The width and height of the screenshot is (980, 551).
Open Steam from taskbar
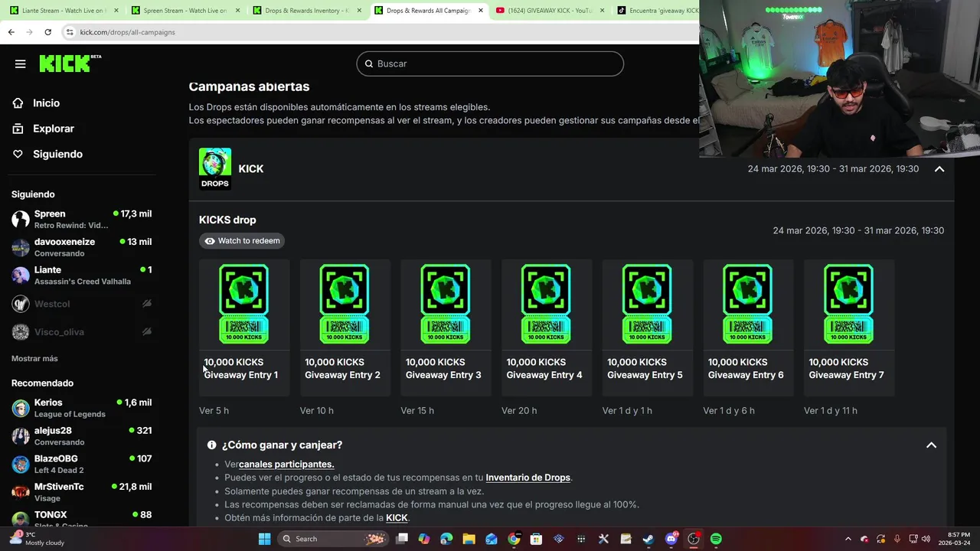pyautogui.click(x=648, y=539)
